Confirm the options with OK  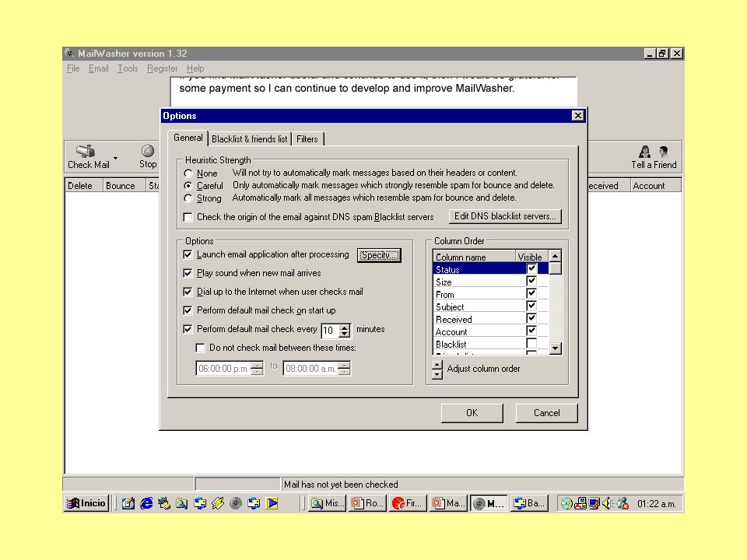click(x=472, y=413)
